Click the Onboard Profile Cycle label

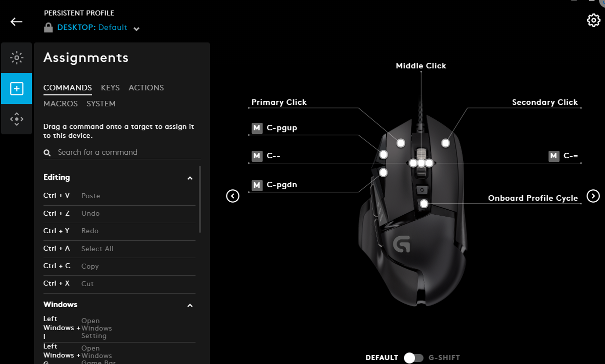[533, 198]
